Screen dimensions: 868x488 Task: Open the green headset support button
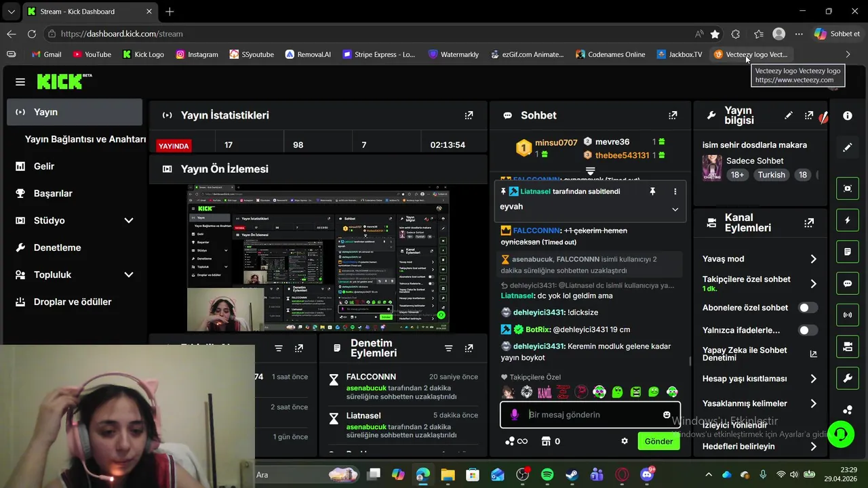pyautogui.click(x=841, y=434)
